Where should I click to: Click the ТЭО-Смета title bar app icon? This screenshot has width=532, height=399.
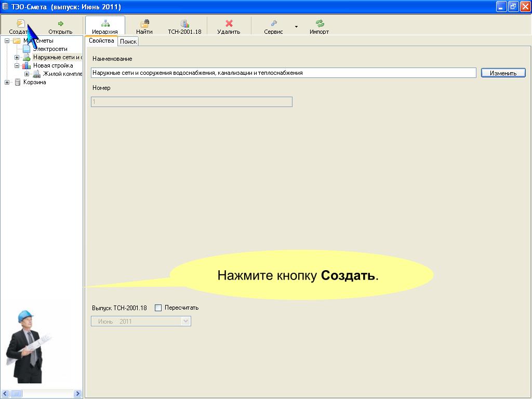(5, 6)
